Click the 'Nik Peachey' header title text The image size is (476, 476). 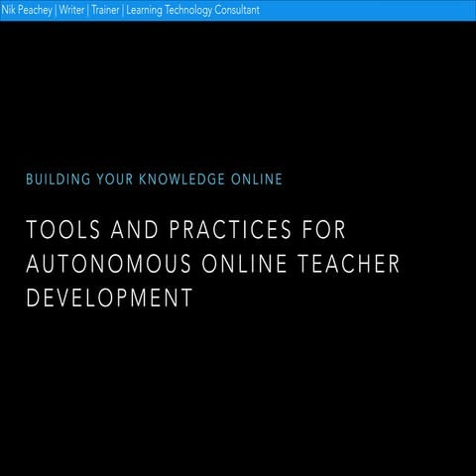27,10
